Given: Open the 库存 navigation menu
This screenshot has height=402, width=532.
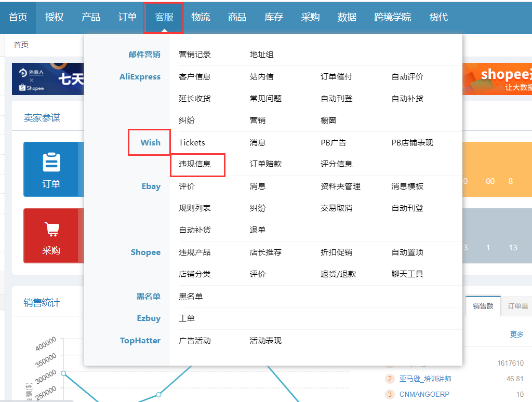Looking at the screenshot, I should click(274, 17).
